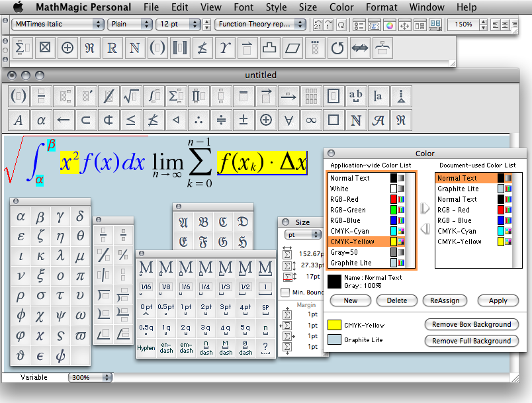Choose the subset symbol palette
532x403 pixels.
coord(86,120)
